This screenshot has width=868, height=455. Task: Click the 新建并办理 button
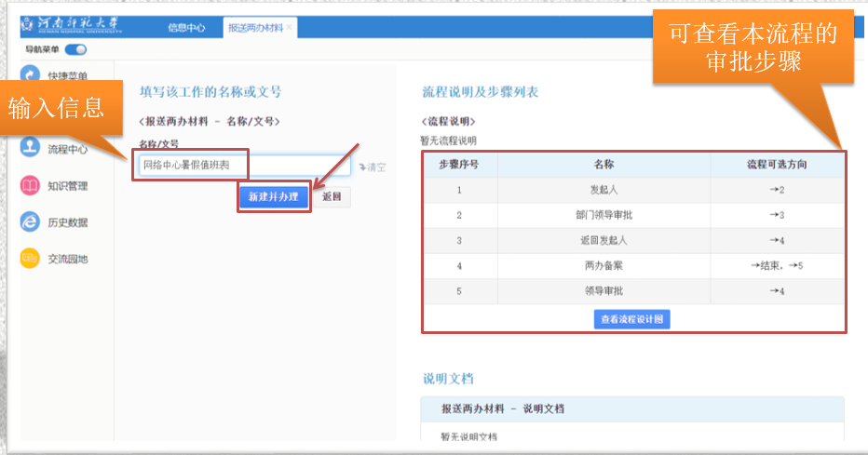coord(273,197)
